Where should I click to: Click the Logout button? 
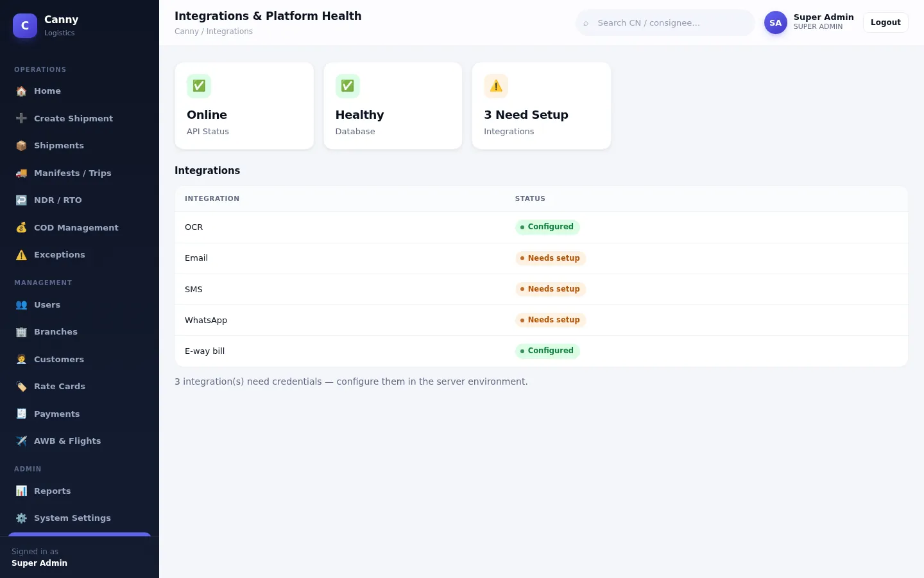pyautogui.click(x=886, y=22)
